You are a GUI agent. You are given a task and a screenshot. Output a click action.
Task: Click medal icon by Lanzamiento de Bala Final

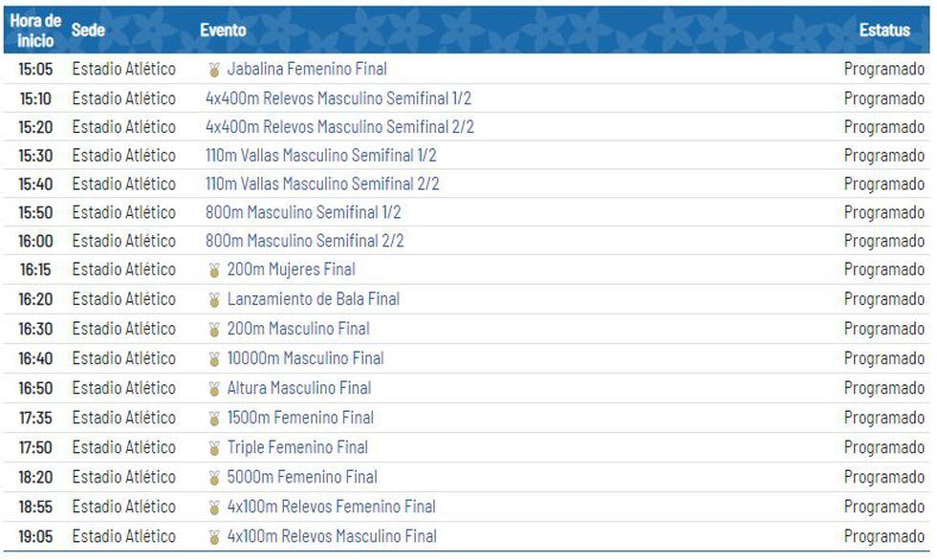(214, 300)
